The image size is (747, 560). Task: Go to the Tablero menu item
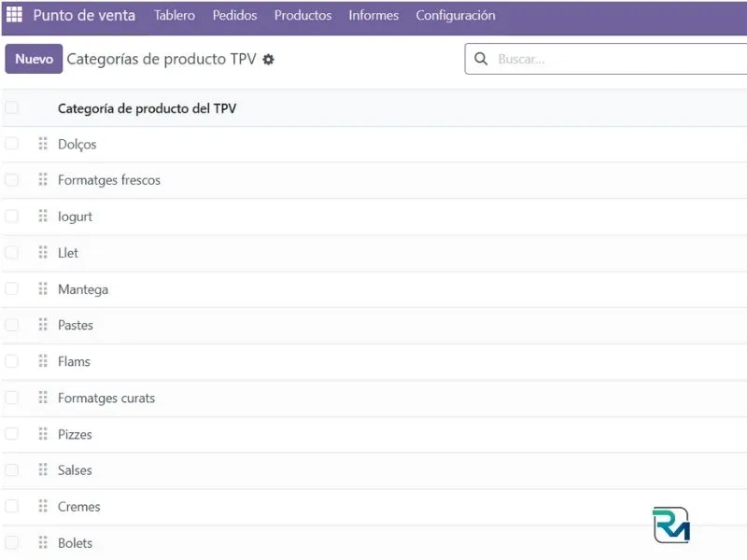[175, 15]
